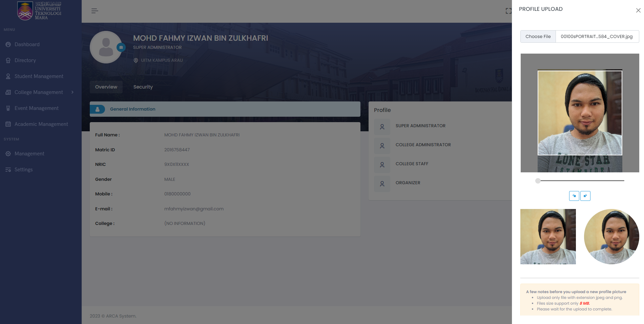Open Student Management from the sidebar
The width and height of the screenshot is (644, 324).
point(39,76)
